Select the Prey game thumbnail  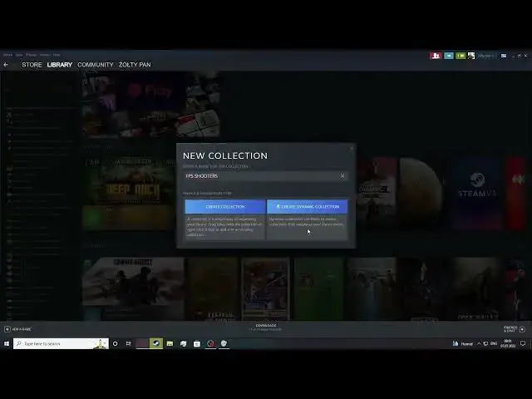(151, 104)
